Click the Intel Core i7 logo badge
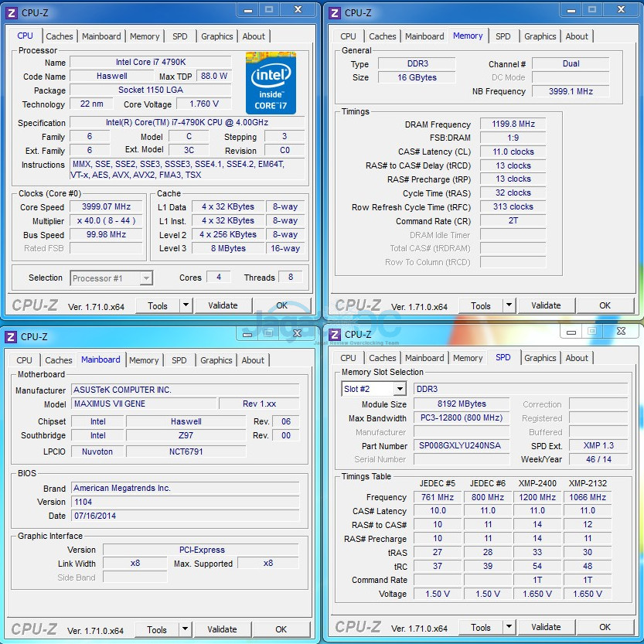Screen dimensions: 644x644 271,83
